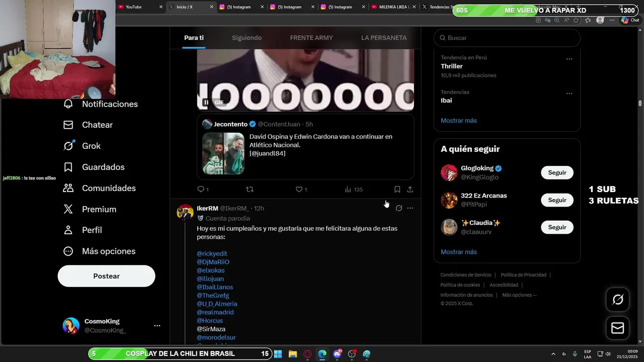Open @U_D_Almeria mention link
Image resolution: width=644 pixels, height=362 pixels.
click(x=217, y=304)
